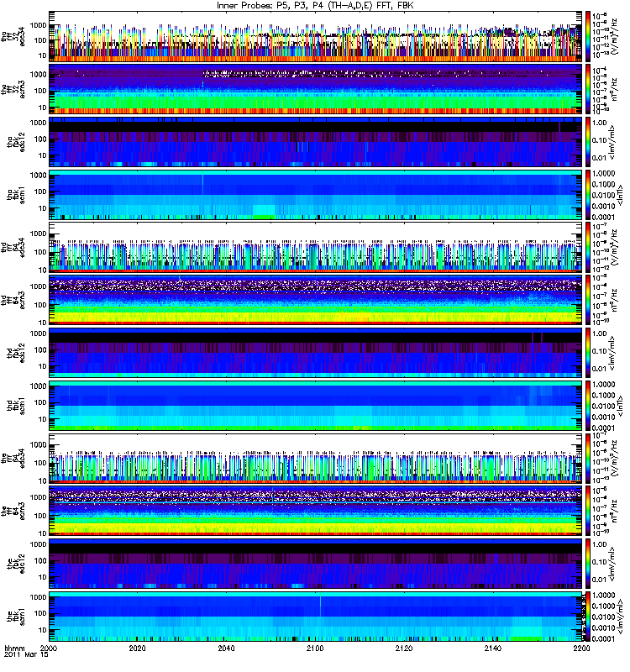Click the 2140 time axis tick label

(493, 648)
